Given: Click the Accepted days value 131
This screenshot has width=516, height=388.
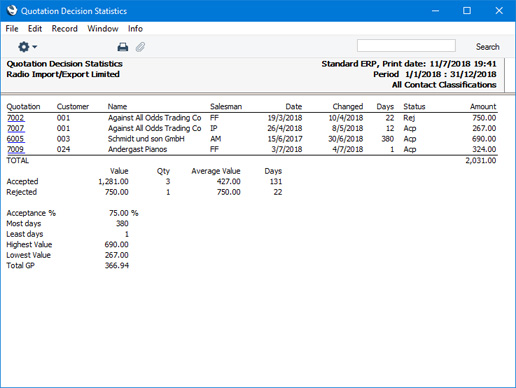Looking at the screenshot, I should (276, 182).
